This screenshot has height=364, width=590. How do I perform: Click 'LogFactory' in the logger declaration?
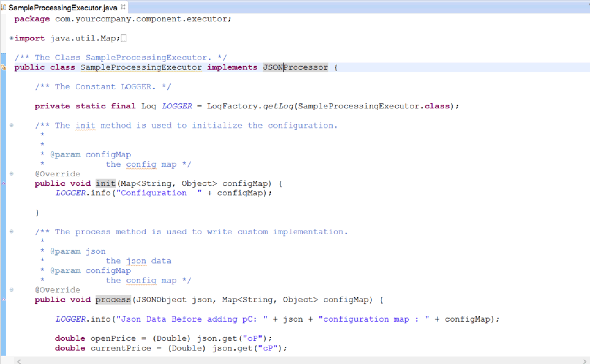tap(232, 106)
